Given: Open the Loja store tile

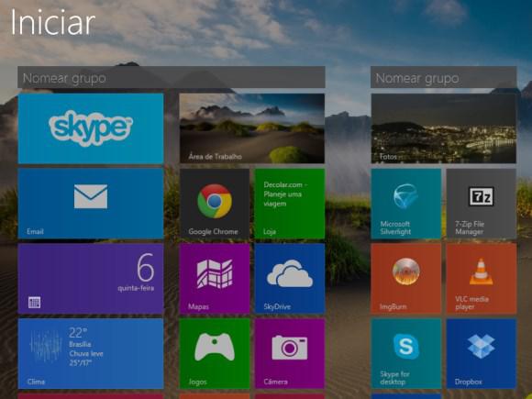Looking at the screenshot, I should pos(290,204).
